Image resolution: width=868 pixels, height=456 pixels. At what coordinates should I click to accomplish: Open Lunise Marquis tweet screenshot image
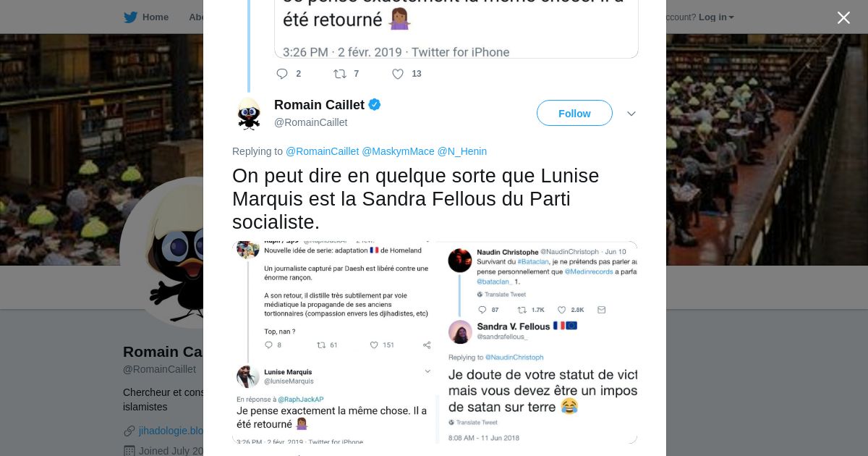click(333, 342)
